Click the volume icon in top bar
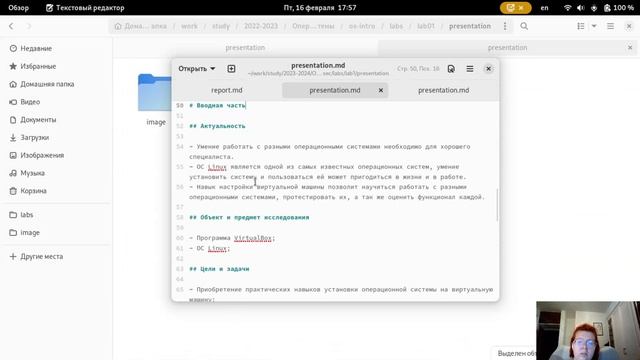640x360 pixels. [580, 7]
